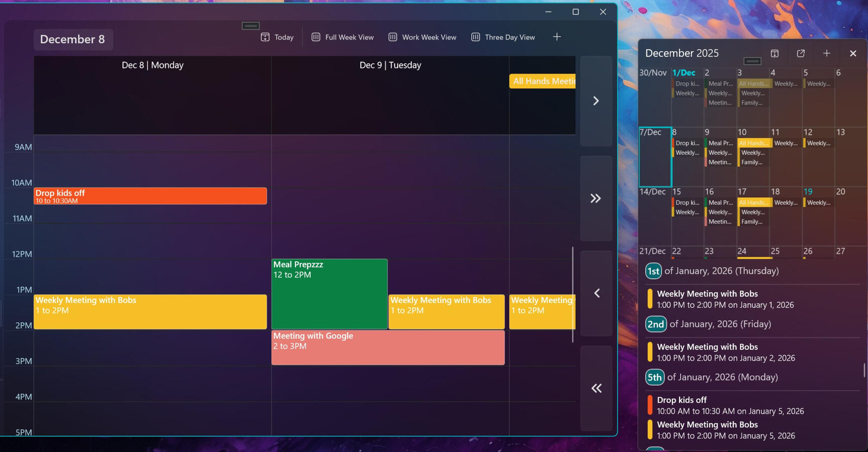Create a new event with the plus icon
The width and height of the screenshot is (868, 452).
557,37
